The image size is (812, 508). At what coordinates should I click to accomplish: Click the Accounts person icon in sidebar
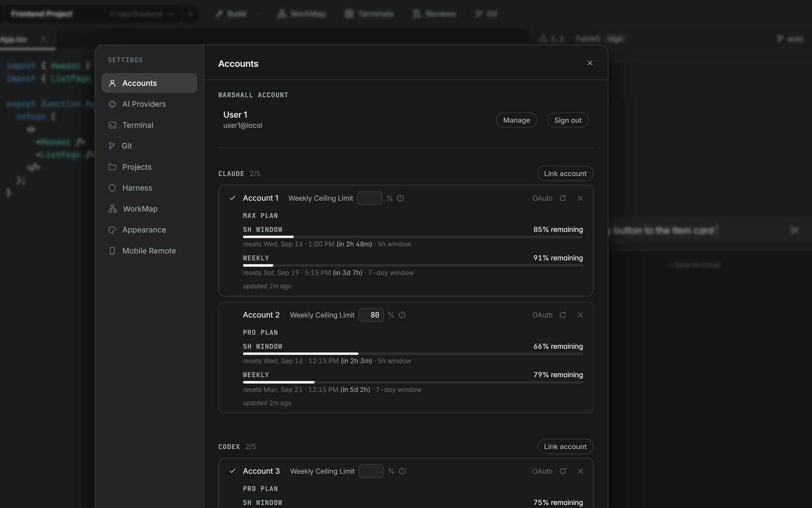[112, 83]
